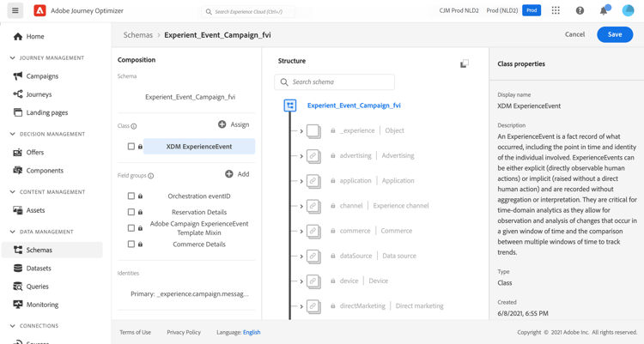Cancel schema editing
This screenshot has height=344, width=644.
click(x=574, y=34)
